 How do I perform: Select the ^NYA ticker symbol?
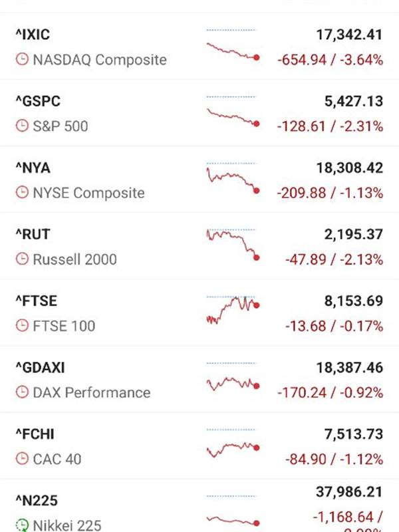(33, 168)
